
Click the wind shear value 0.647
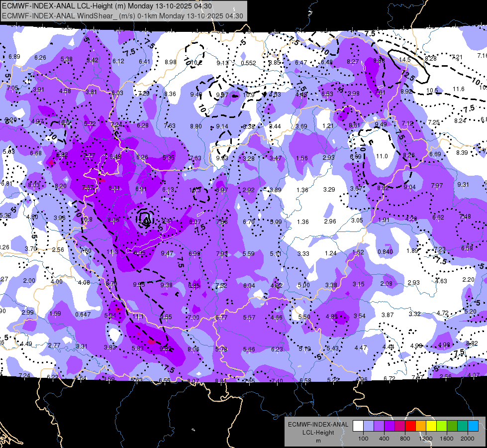point(83,314)
